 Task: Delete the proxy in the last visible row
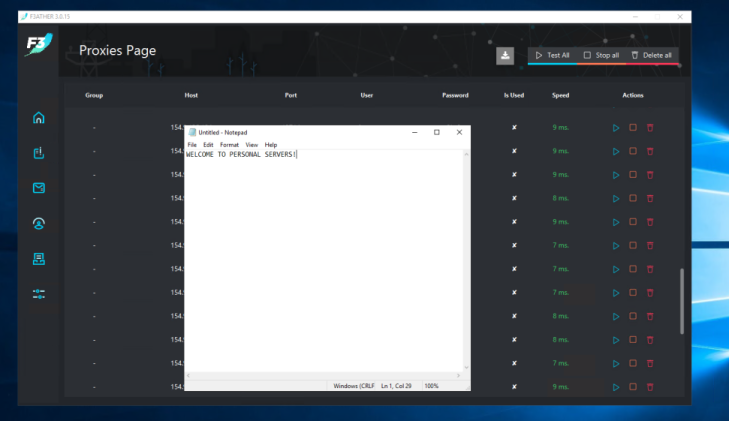pyautogui.click(x=650, y=387)
